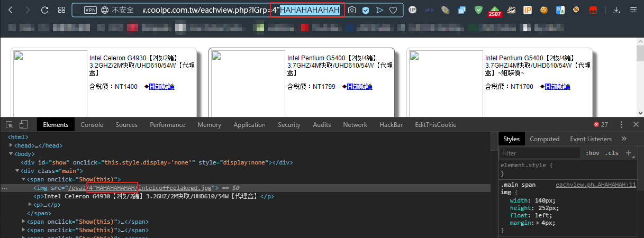Click the Celeron G4930 broken image thumbnail
This screenshot has width=644, height=238.
49,84
